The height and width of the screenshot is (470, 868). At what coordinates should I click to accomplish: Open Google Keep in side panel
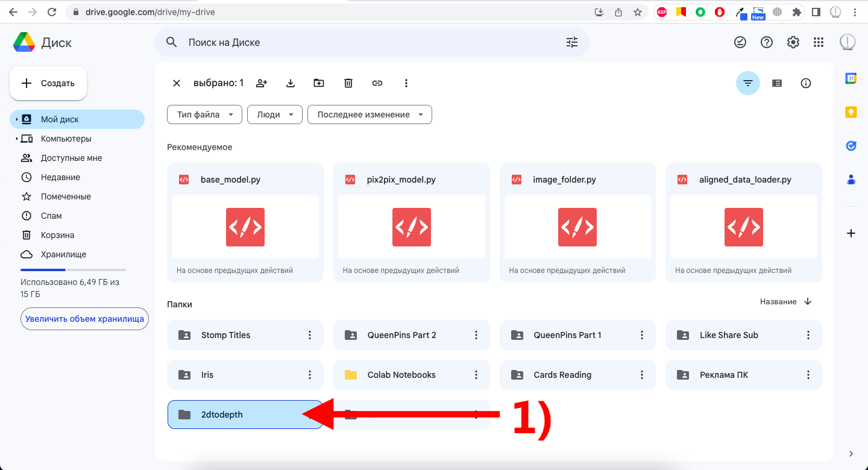point(851,112)
